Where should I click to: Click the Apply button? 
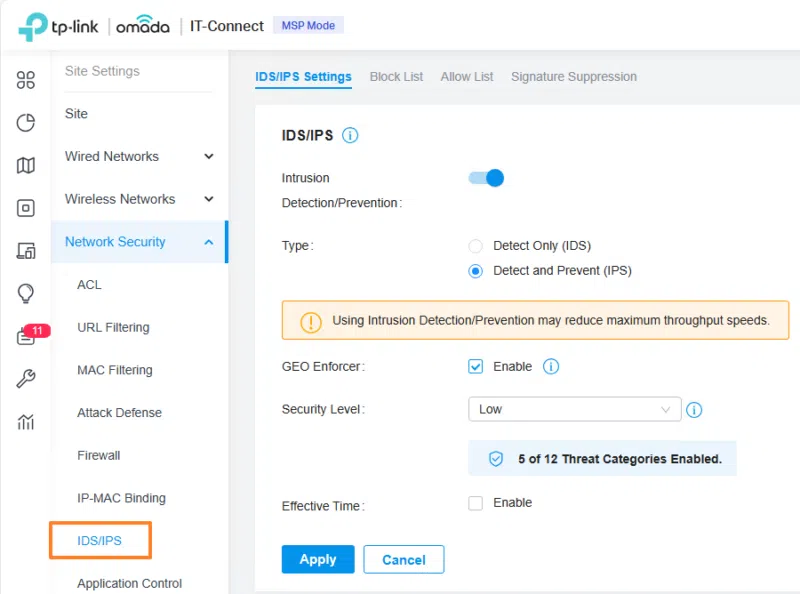pyautogui.click(x=318, y=559)
